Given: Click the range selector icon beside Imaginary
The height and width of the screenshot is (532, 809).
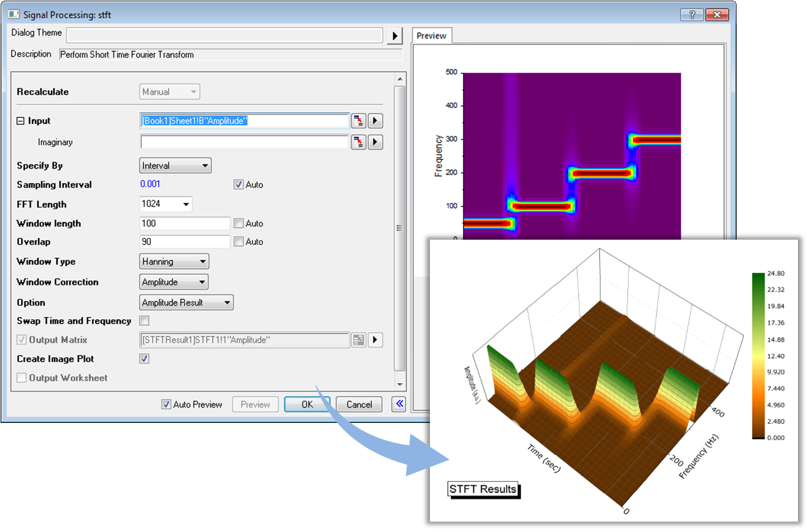Looking at the screenshot, I should tap(359, 142).
